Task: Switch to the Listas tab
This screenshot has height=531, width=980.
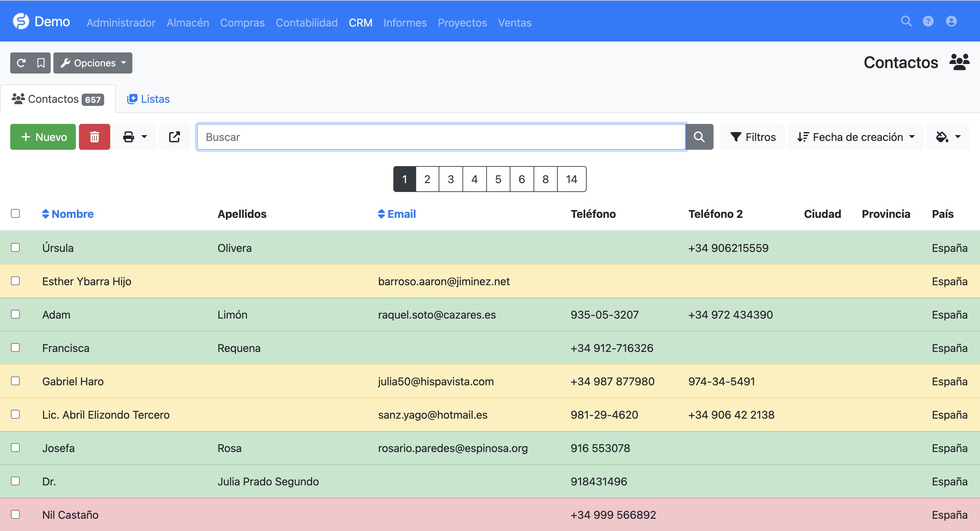Action: click(148, 99)
